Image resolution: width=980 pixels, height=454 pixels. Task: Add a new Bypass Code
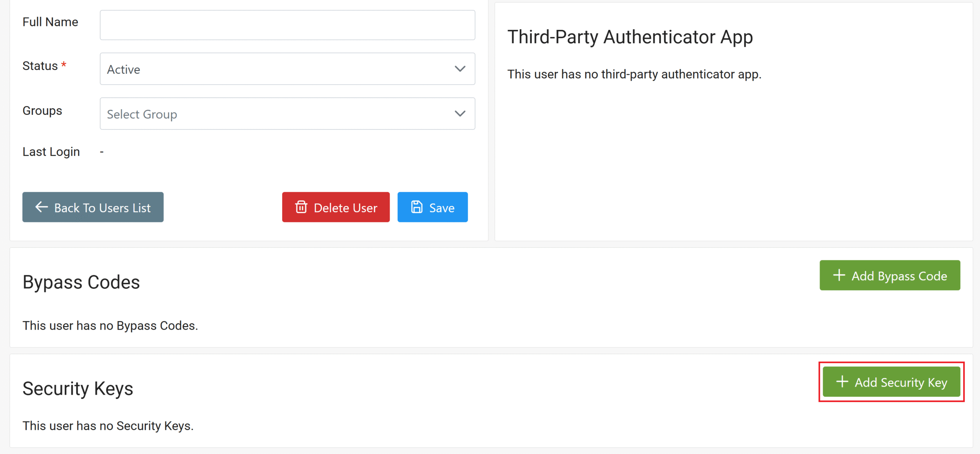[x=890, y=275]
